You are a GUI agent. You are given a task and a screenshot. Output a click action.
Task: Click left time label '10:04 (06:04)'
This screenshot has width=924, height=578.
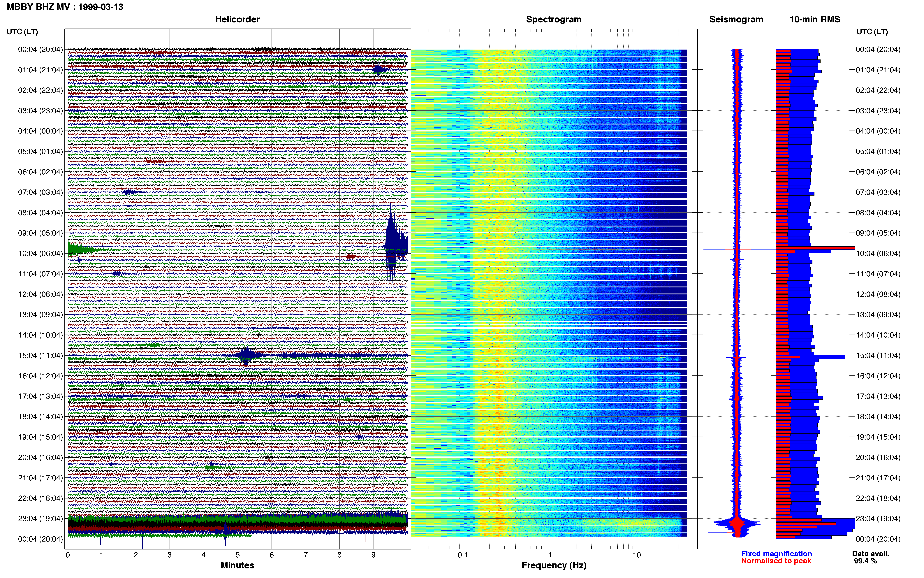coord(41,253)
